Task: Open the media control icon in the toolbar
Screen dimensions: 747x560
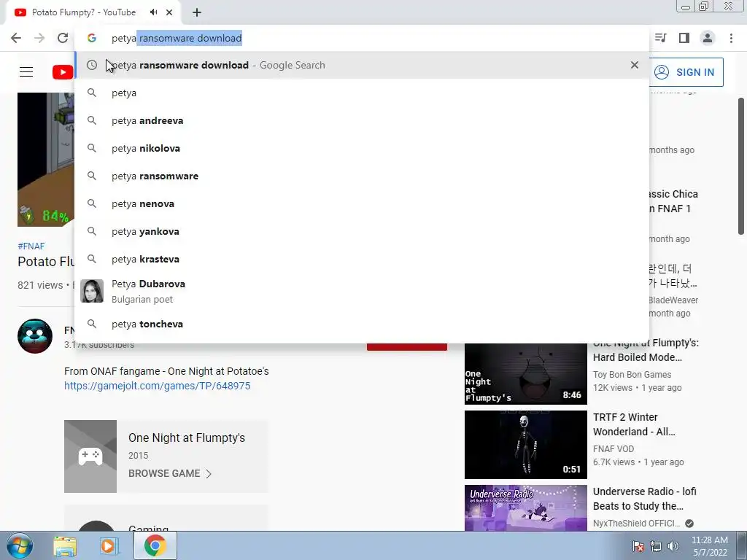Action: tap(661, 38)
